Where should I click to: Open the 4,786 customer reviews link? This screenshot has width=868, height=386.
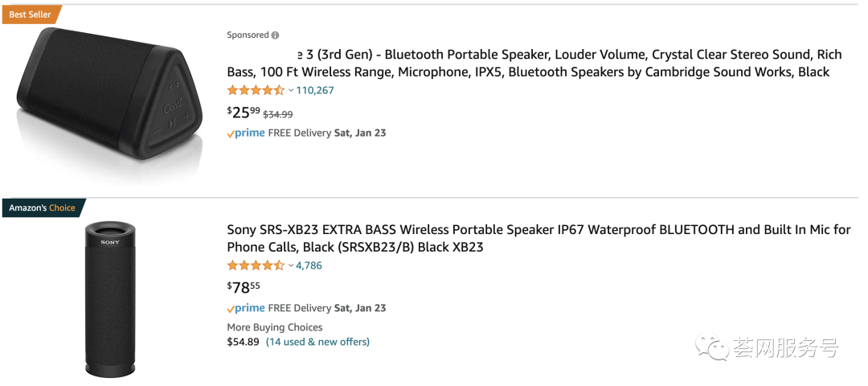[x=309, y=265]
